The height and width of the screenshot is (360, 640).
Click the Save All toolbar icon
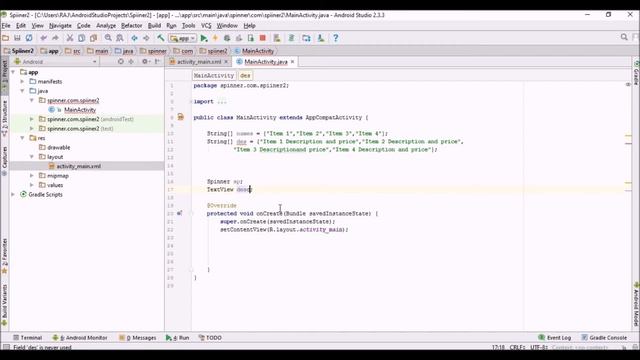coord(17,38)
